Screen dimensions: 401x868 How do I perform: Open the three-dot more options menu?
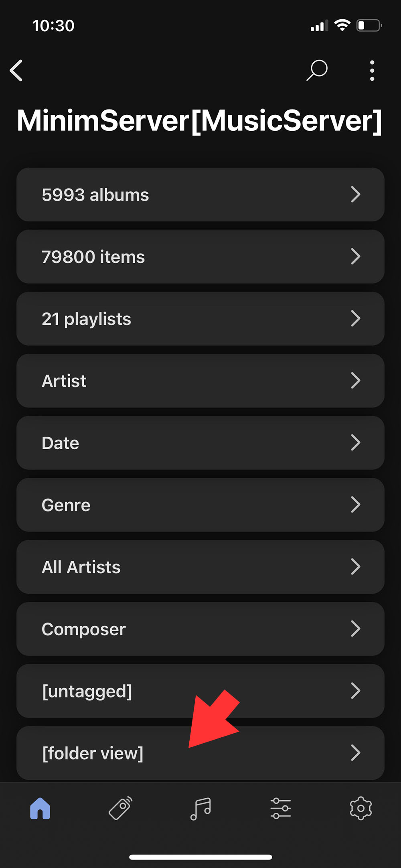click(372, 71)
